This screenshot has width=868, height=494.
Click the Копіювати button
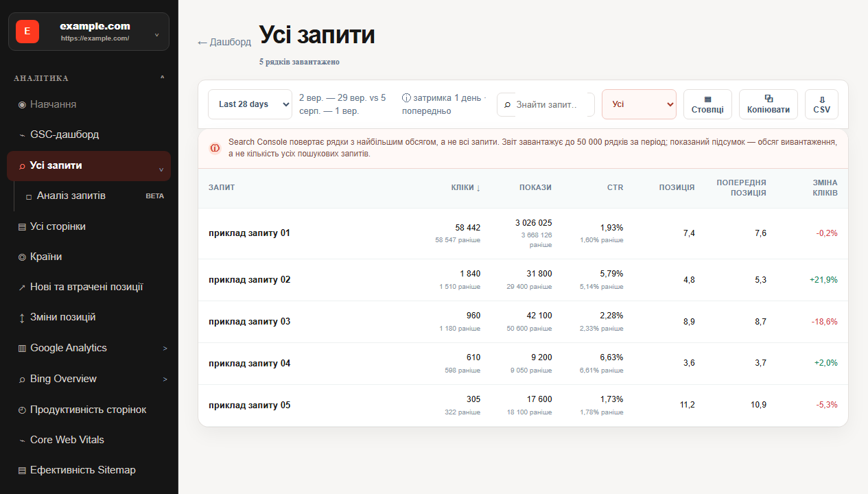click(769, 104)
